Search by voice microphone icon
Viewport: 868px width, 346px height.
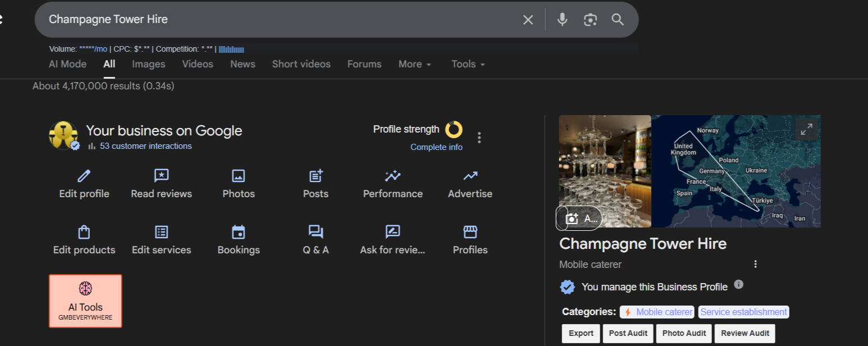[x=562, y=20]
